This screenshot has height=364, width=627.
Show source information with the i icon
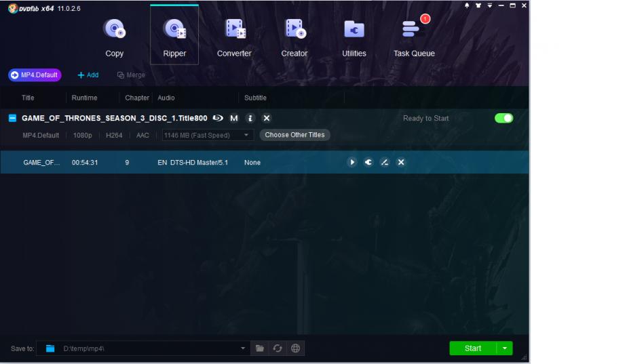tap(250, 118)
